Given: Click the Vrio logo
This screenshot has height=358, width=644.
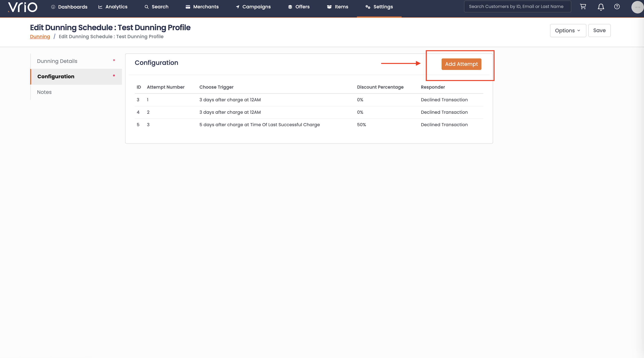Looking at the screenshot, I should coord(23,7).
